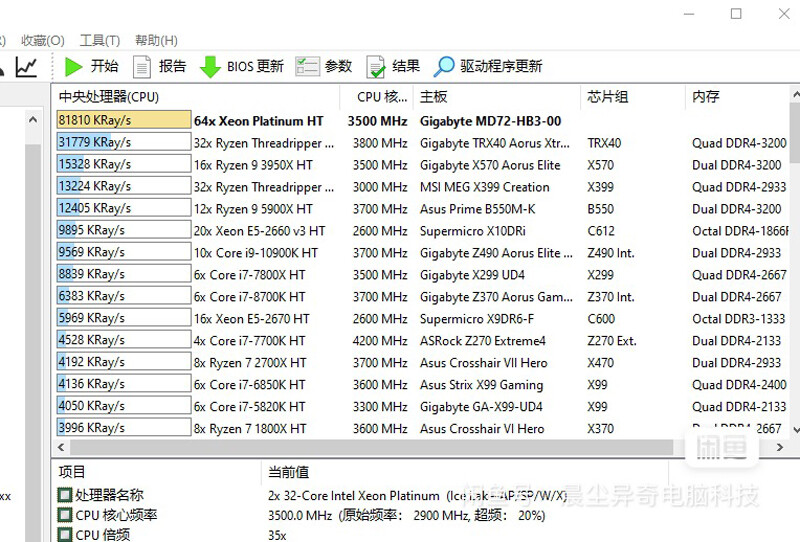Viewport: 800px width, 542px height.
Task: Select the 16x Ryzen 9 3950X HT row
Action: [253, 165]
